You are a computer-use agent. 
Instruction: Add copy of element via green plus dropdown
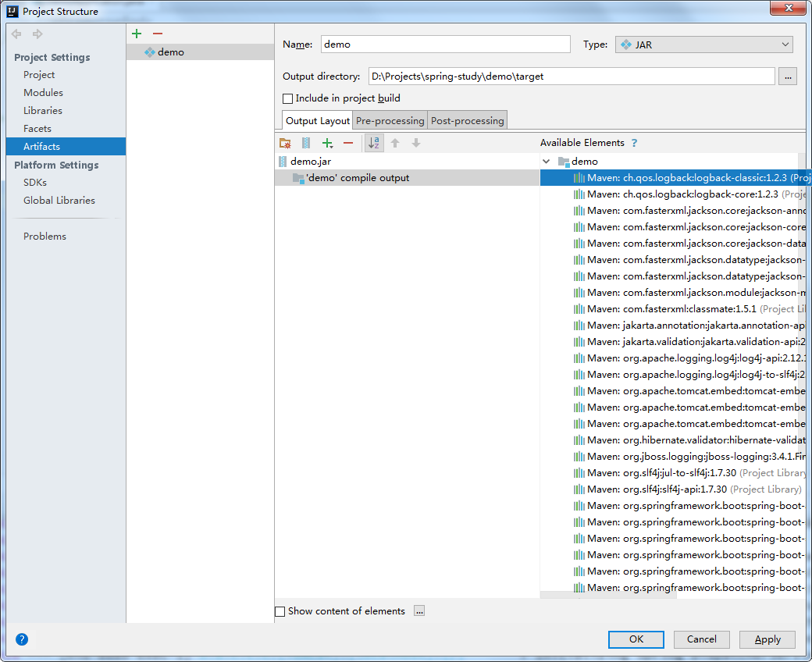[328, 143]
